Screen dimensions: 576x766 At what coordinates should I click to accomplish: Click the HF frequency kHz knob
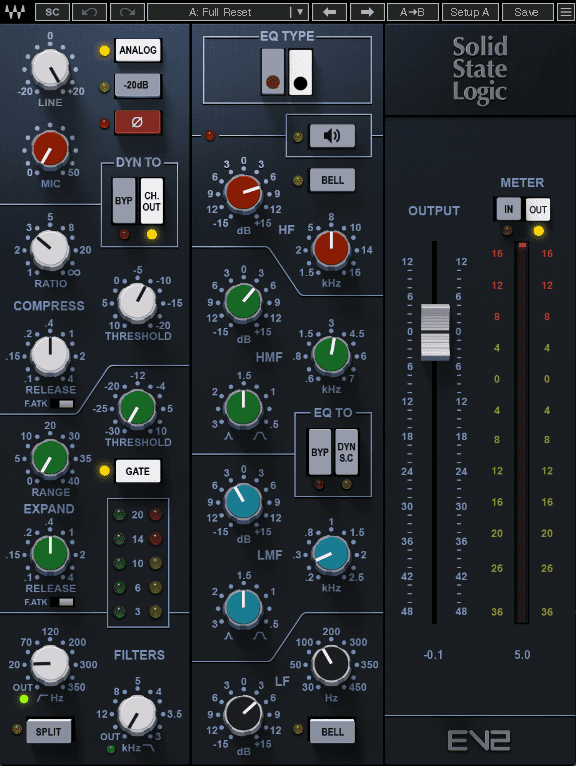(331, 249)
